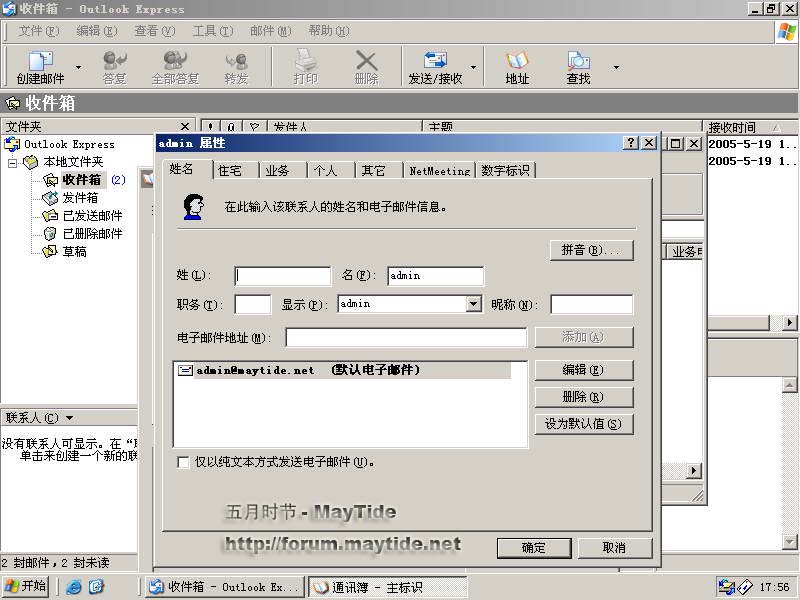The height and width of the screenshot is (600, 800).
Task: Collapse the 本地文件夹 tree node
Action: [13, 162]
